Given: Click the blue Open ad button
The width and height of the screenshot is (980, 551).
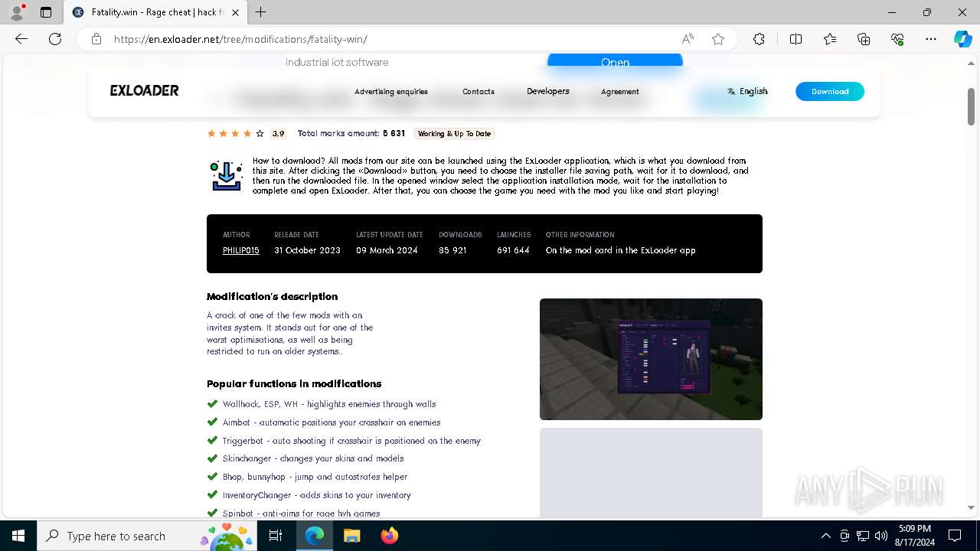Looking at the screenshot, I should [x=615, y=61].
